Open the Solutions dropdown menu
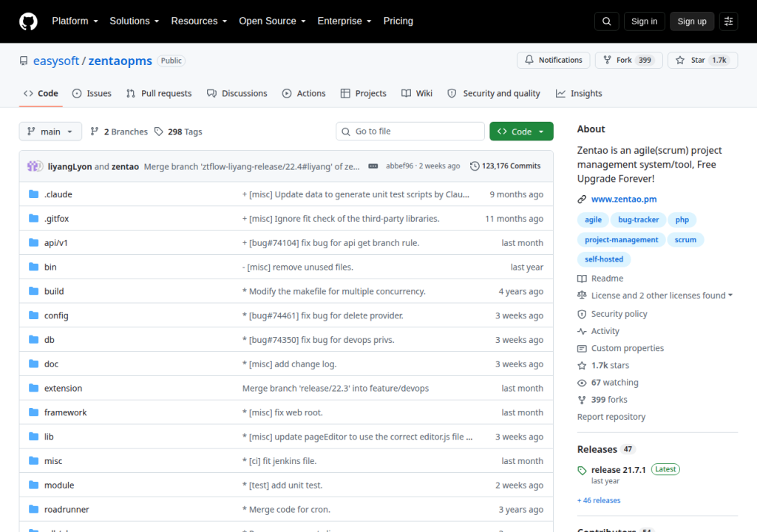Screen dimensions: 757x532 (x=135, y=21)
